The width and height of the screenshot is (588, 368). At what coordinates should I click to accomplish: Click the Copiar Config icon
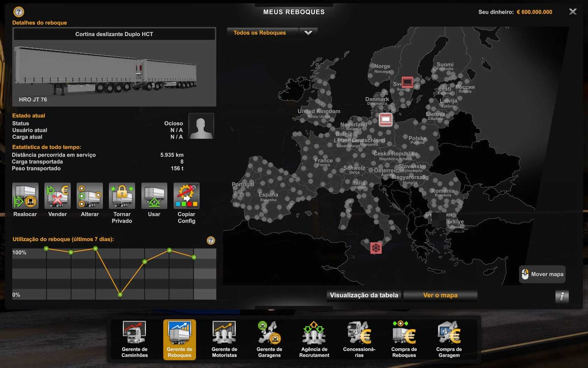[x=186, y=196]
